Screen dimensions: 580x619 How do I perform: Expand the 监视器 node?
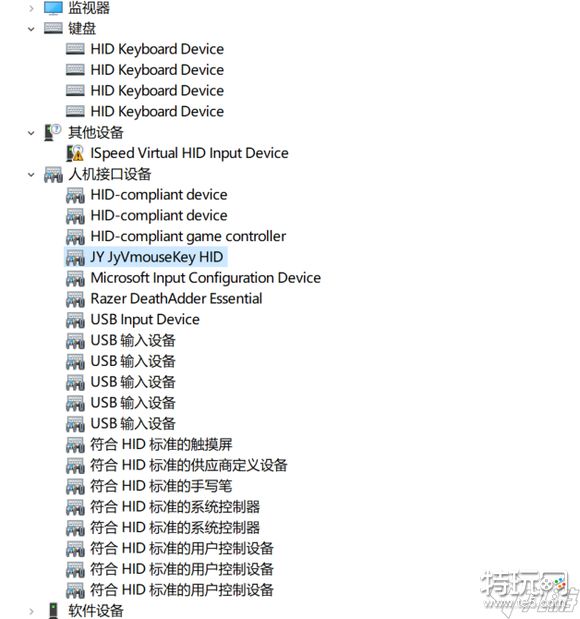click(x=31, y=8)
